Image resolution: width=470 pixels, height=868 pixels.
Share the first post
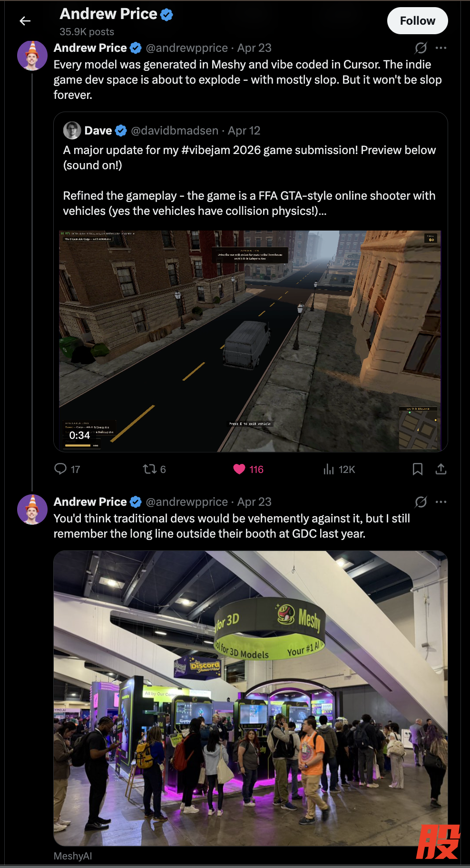(x=441, y=469)
